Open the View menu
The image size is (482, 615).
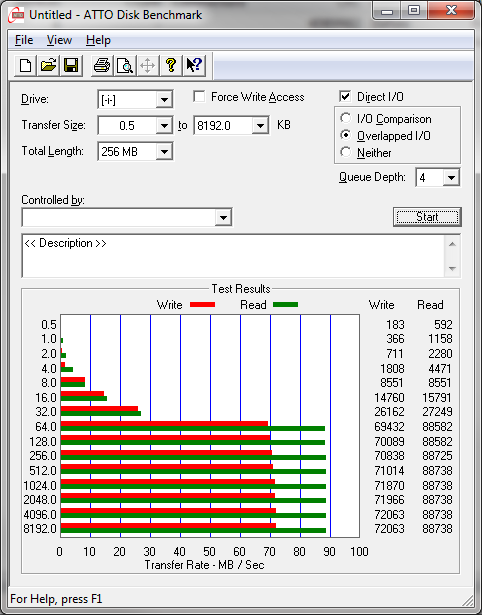pyautogui.click(x=59, y=40)
